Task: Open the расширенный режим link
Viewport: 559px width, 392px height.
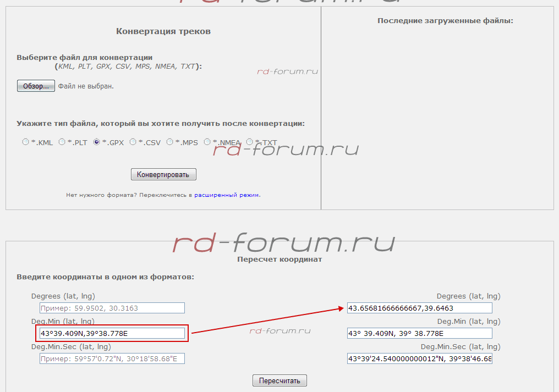Action: [x=227, y=195]
